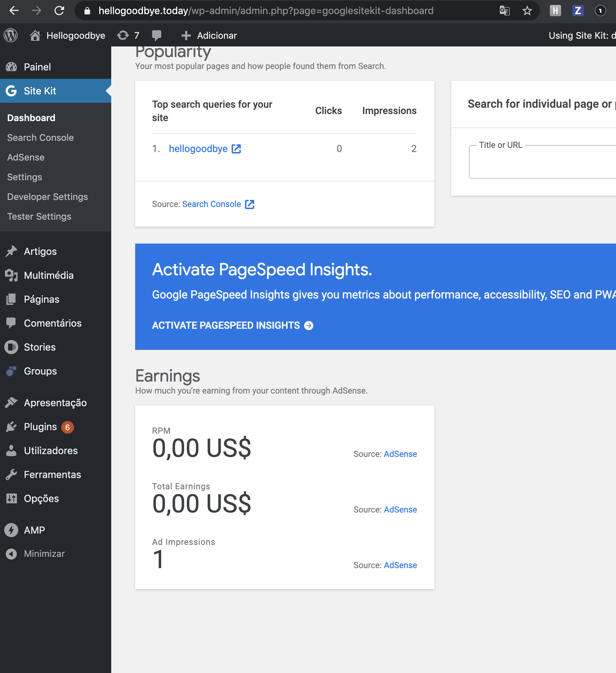The height and width of the screenshot is (673, 616).
Task: Reload the page in the browser
Action: (x=59, y=11)
